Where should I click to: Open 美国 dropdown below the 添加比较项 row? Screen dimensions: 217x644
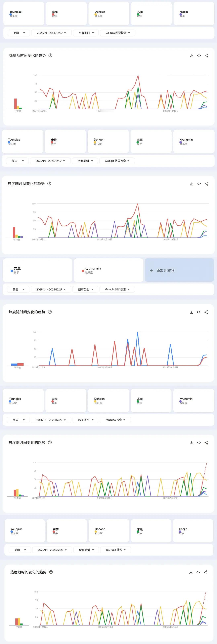click(18, 290)
